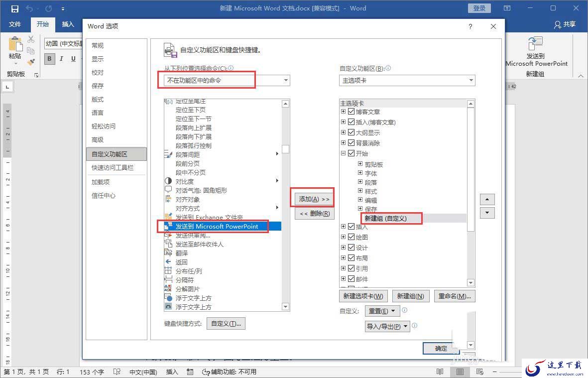This screenshot has height=378, width=588.
Task: Uncheck the 背景消除 checkbox
Action: pos(352,143)
